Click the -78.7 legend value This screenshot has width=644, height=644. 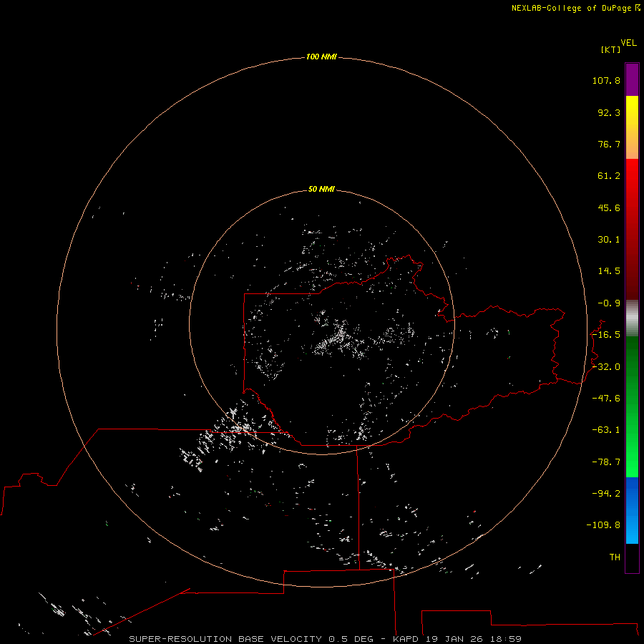(606, 462)
